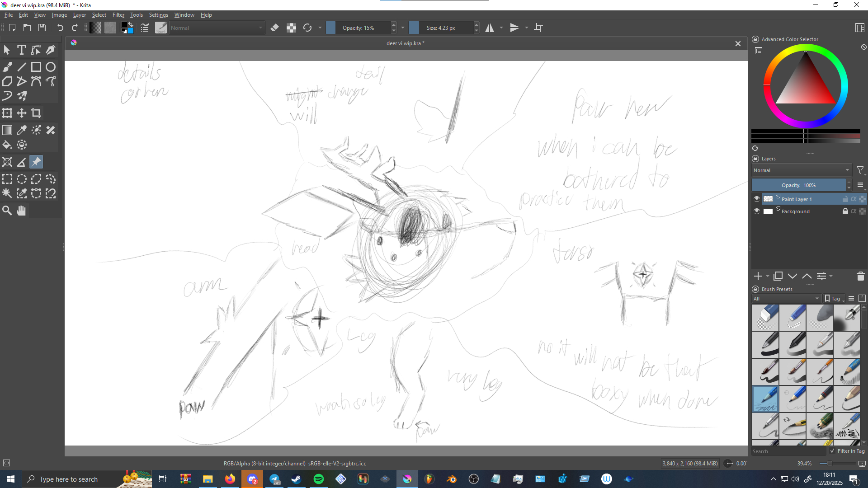Click the Tag button in Brush Presets

tap(835, 299)
